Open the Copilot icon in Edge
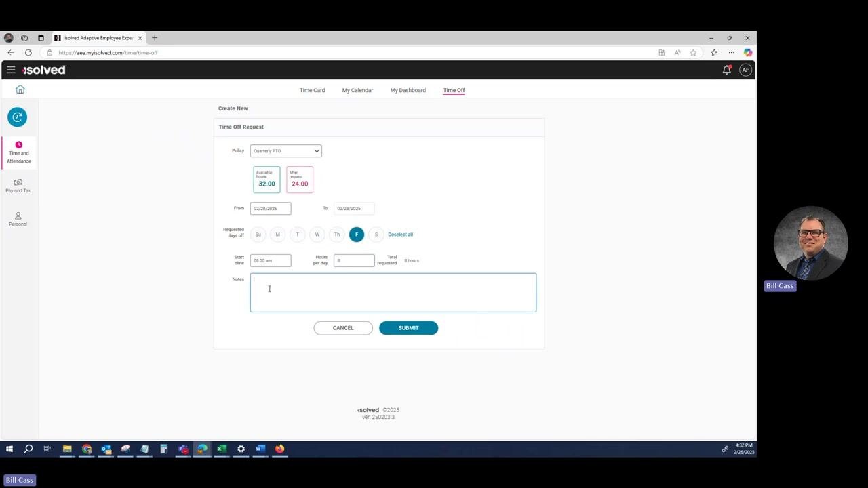 point(747,52)
